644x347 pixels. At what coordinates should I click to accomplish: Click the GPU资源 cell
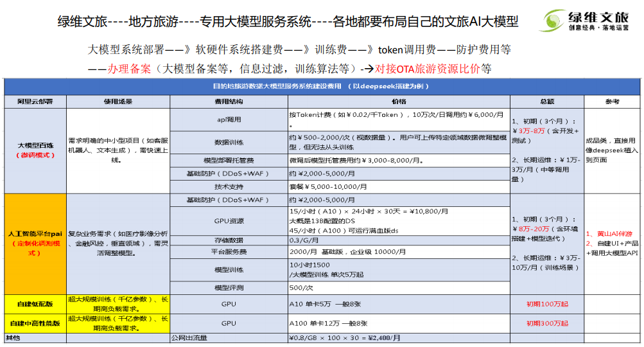pos(229,221)
